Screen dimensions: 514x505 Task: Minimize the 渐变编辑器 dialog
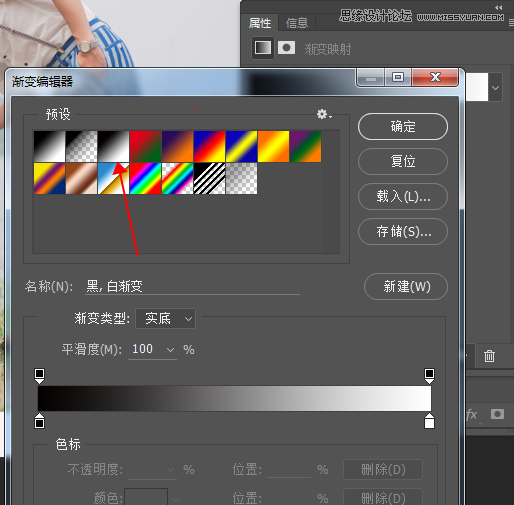click(371, 78)
